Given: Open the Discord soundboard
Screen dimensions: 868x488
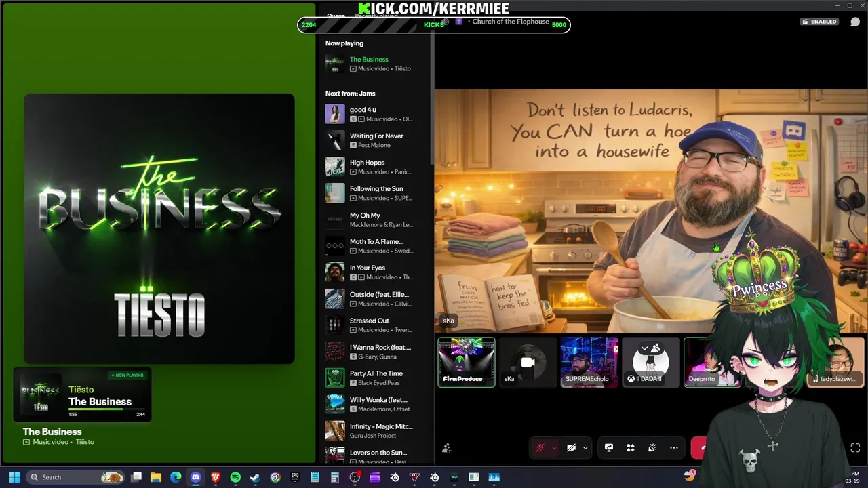Looking at the screenshot, I should tap(652, 448).
